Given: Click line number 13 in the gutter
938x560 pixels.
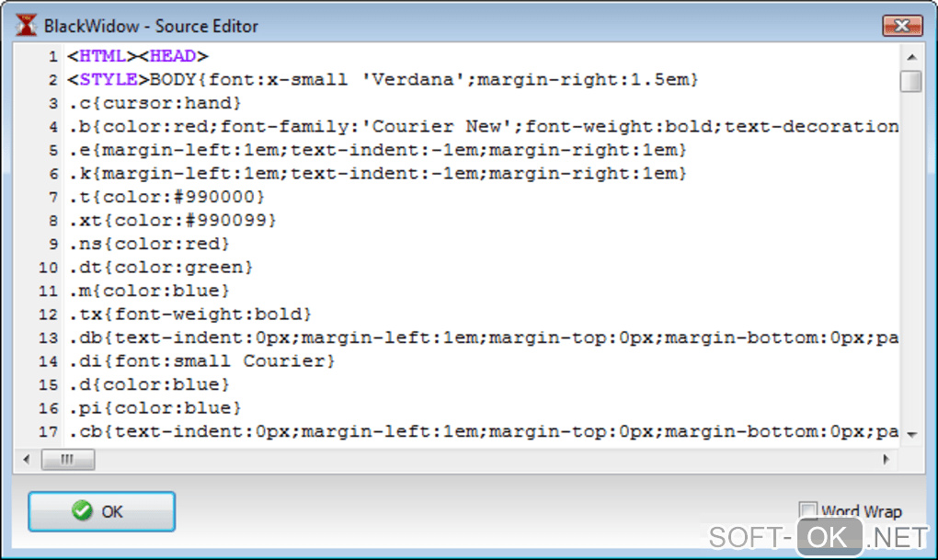Looking at the screenshot, I should 49,337.
